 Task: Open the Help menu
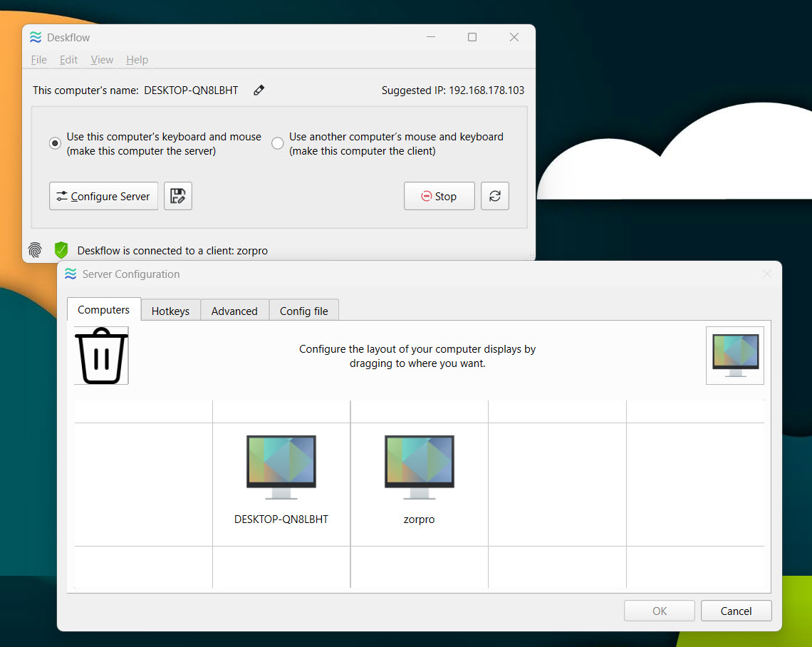pos(137,60)
